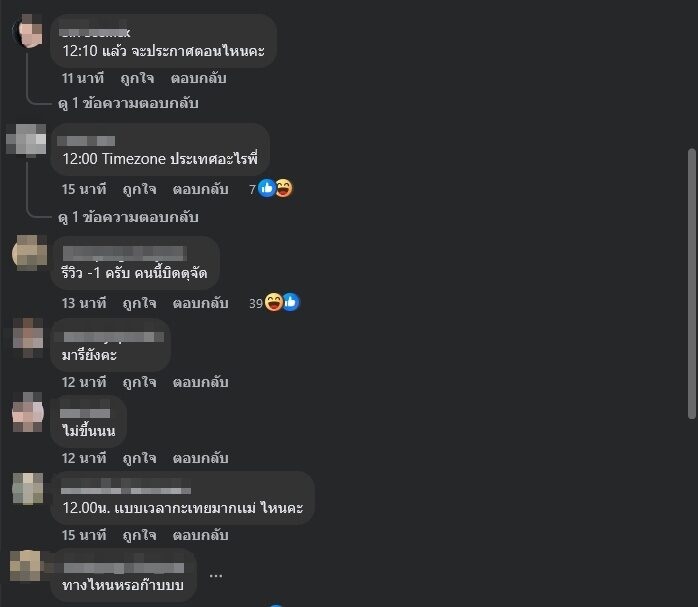Open avatar of 12:10 แล้ว commenter
This screenshot has width=698, height=607.
[29, 31]
